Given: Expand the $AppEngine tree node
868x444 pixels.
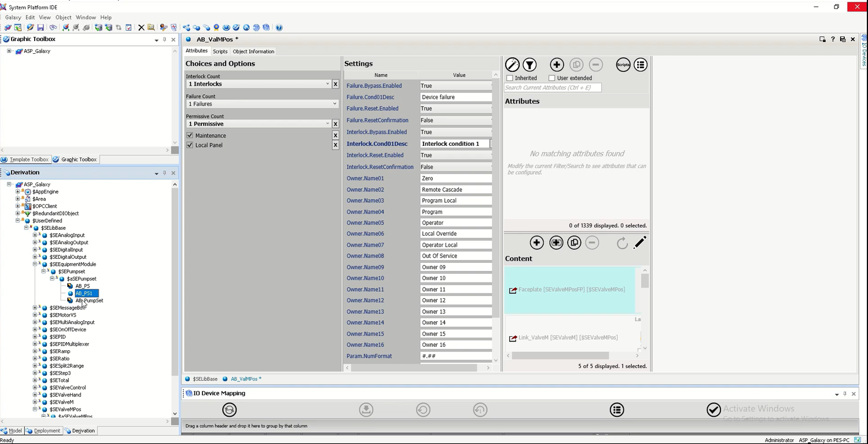Looking at the screenshot, I should (x=18, y=192).
